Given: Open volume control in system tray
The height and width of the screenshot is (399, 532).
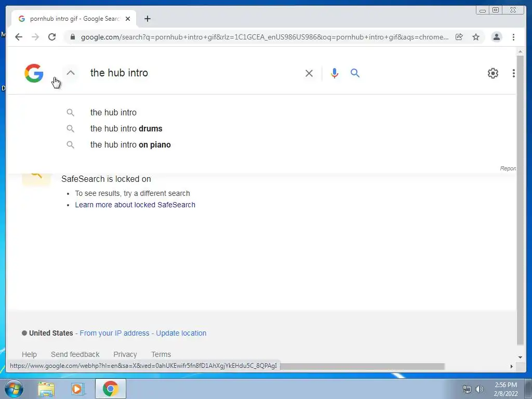Looking at the screenshot, I should [479, 389].
